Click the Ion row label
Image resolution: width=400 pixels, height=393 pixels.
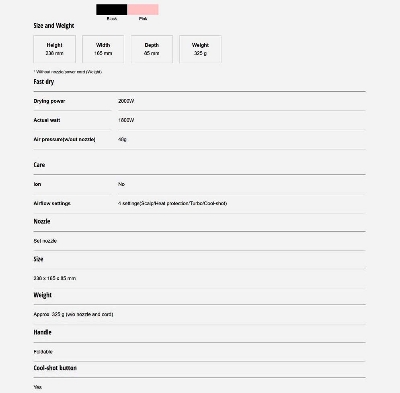37,184
